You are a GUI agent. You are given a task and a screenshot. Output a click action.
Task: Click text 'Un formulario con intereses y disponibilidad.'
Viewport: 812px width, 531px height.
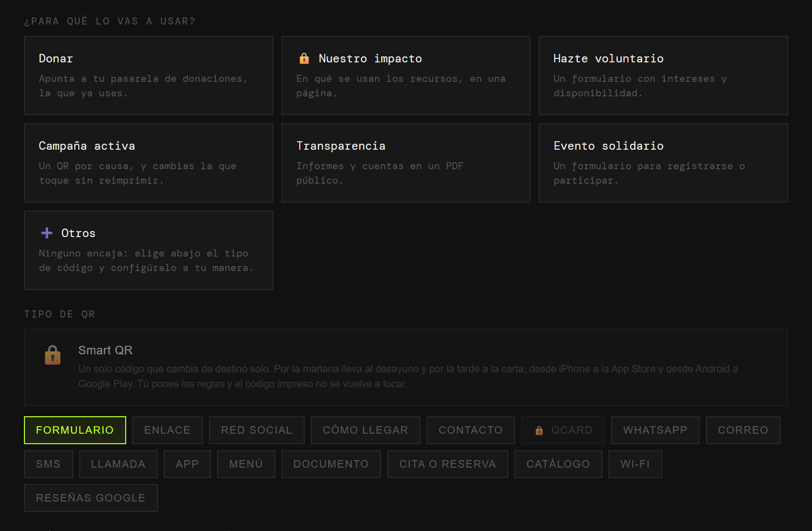click(640, 86)
